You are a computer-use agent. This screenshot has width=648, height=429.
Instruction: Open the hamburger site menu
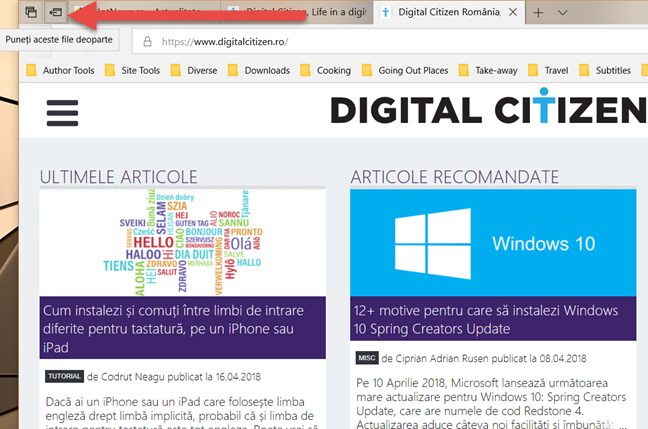pyautogui.click(x=62, y=113)
